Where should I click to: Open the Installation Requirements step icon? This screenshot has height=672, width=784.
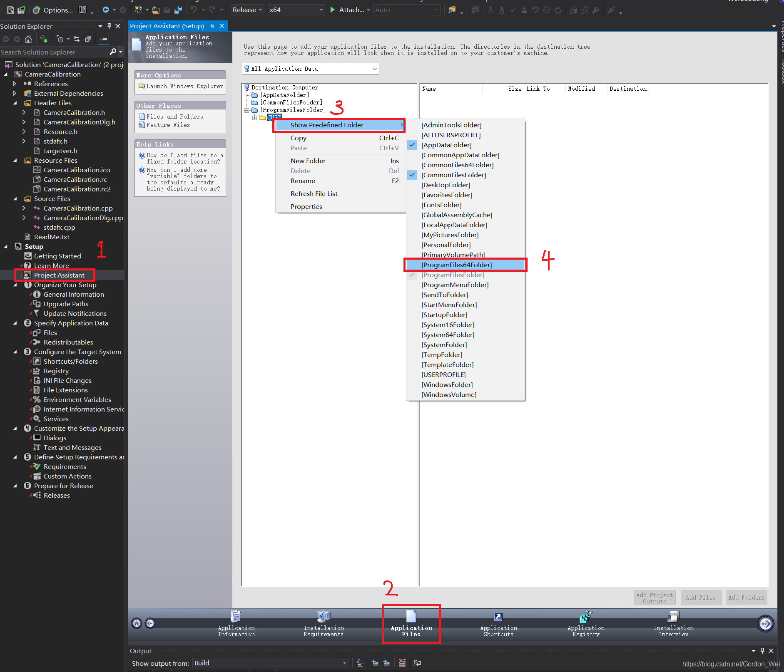pyautogui.click(x=324, y=616)
